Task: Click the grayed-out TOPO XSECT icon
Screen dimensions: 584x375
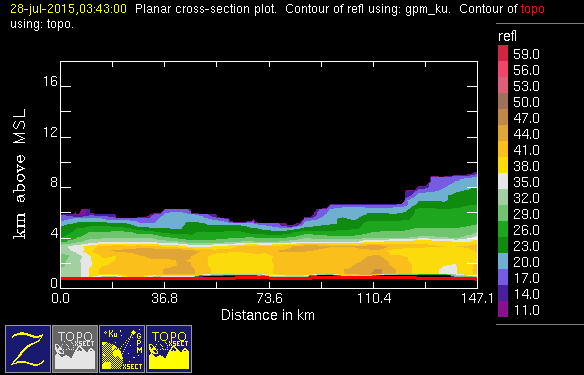Action: (x=75, y=349)
